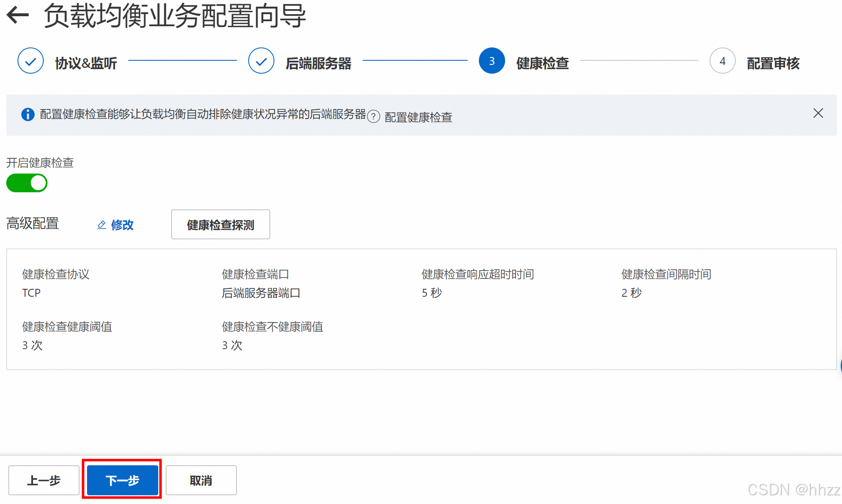Click the checkmark circle for 协议&监听 step
The image size is (842, 504).
(31, 61)
